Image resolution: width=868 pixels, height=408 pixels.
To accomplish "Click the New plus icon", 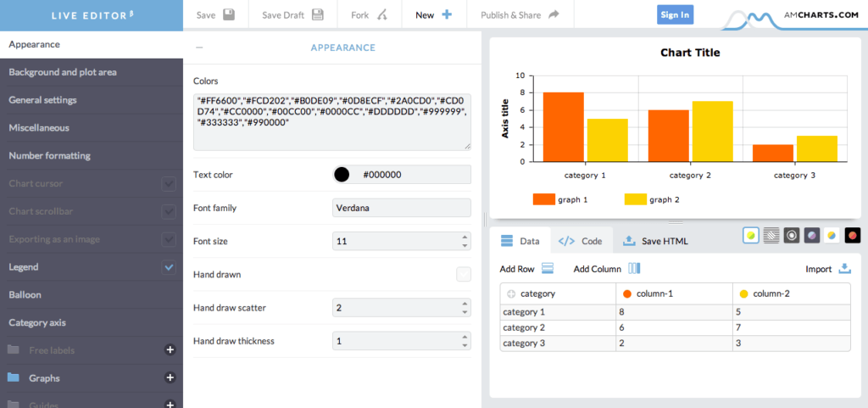I will (x=447, y=15).
